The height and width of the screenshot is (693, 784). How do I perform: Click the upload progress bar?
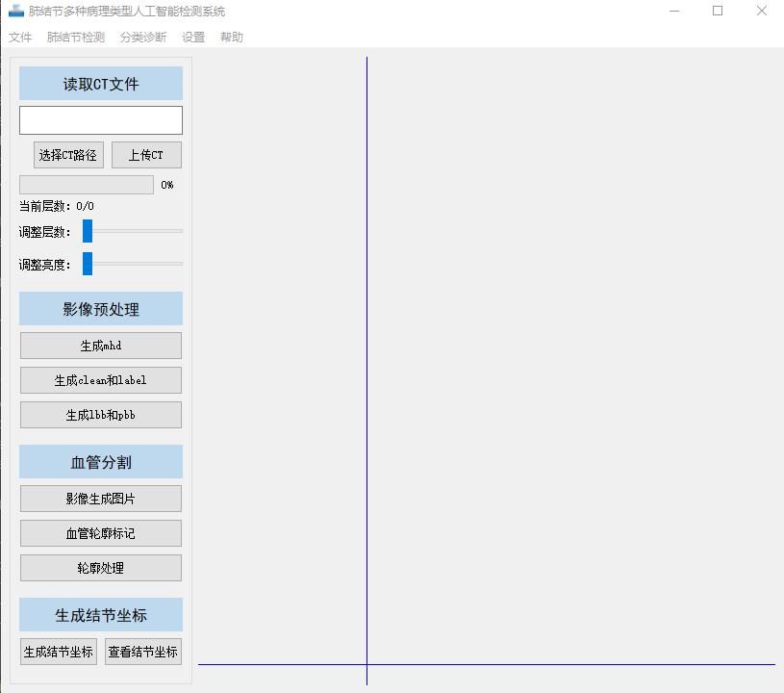tap(87, 185)
